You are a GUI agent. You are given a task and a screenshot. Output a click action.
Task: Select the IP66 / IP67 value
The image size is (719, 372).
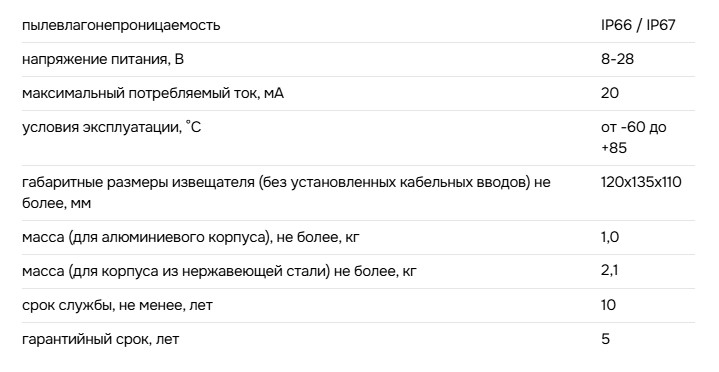tap(638, 25)
